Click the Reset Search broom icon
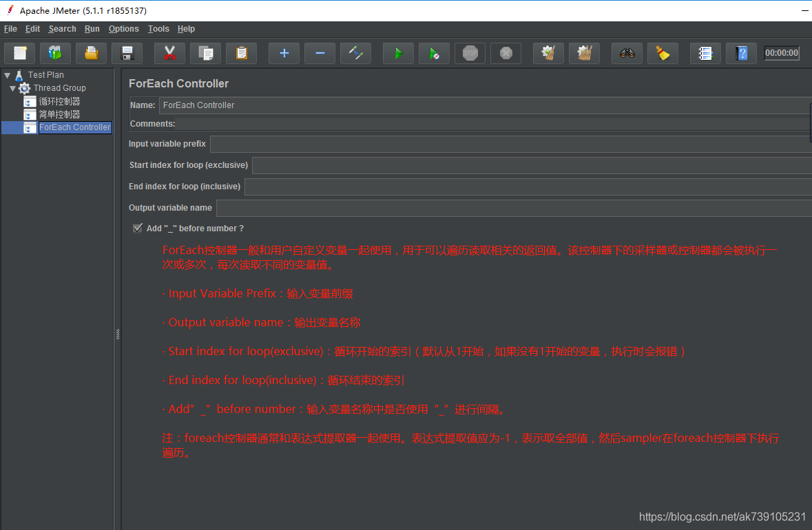Viewport: 812px width, 530px height. pyautogui.click(x=663, y=53)
